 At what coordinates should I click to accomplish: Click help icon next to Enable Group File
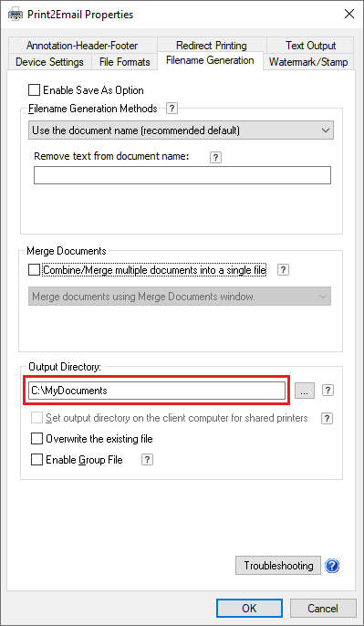coord(147,460)
